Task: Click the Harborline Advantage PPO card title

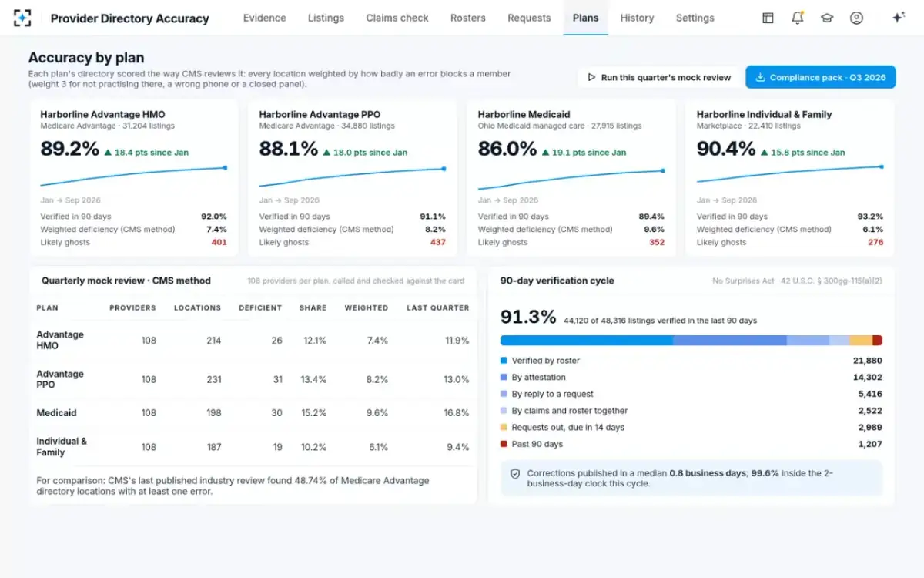Action: pos(320,114)
